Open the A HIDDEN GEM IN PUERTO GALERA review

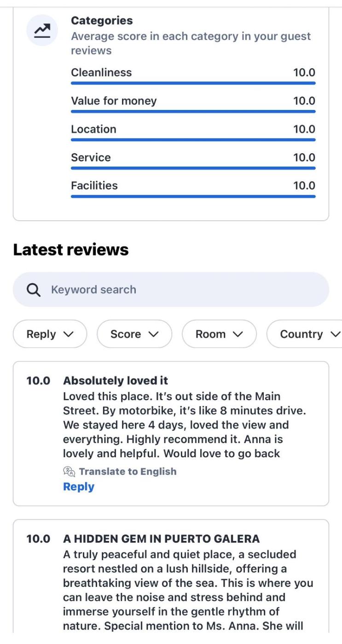coord(161,539)
